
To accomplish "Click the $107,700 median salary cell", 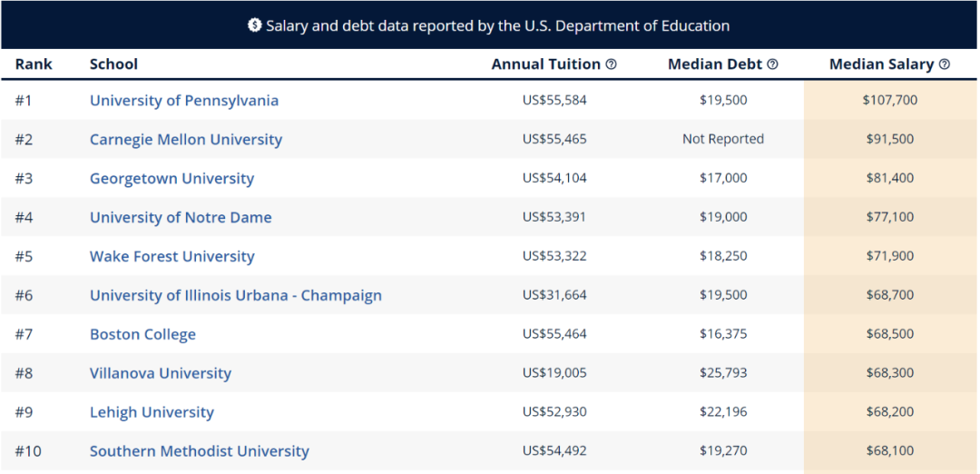I will [x=890, y=101].
